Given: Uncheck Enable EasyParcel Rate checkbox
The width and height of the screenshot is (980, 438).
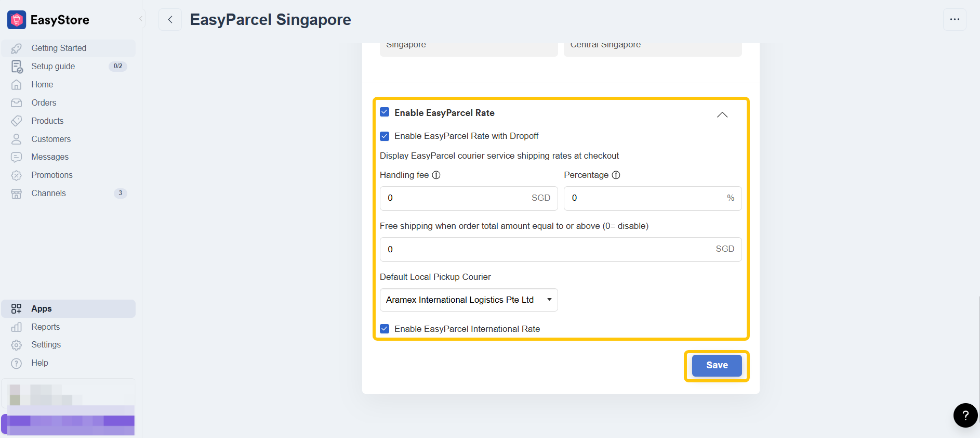Looking at the screenshot, I should 385,112.
